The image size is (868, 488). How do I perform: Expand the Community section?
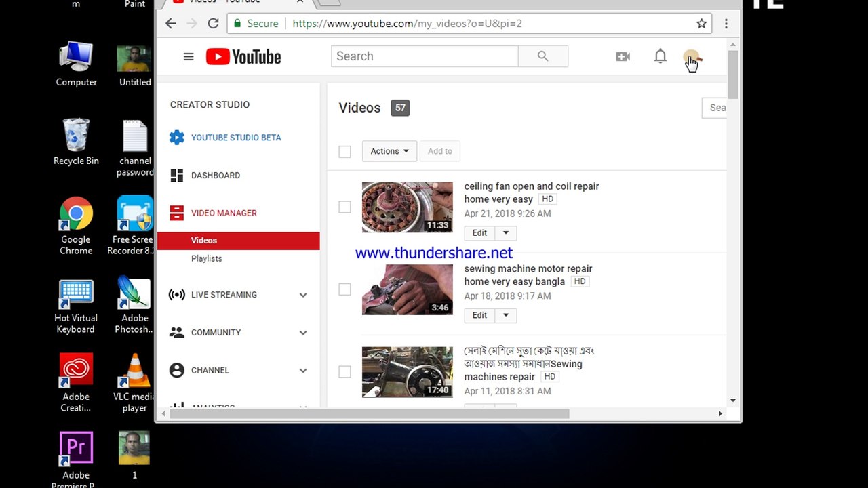point(303,333)
